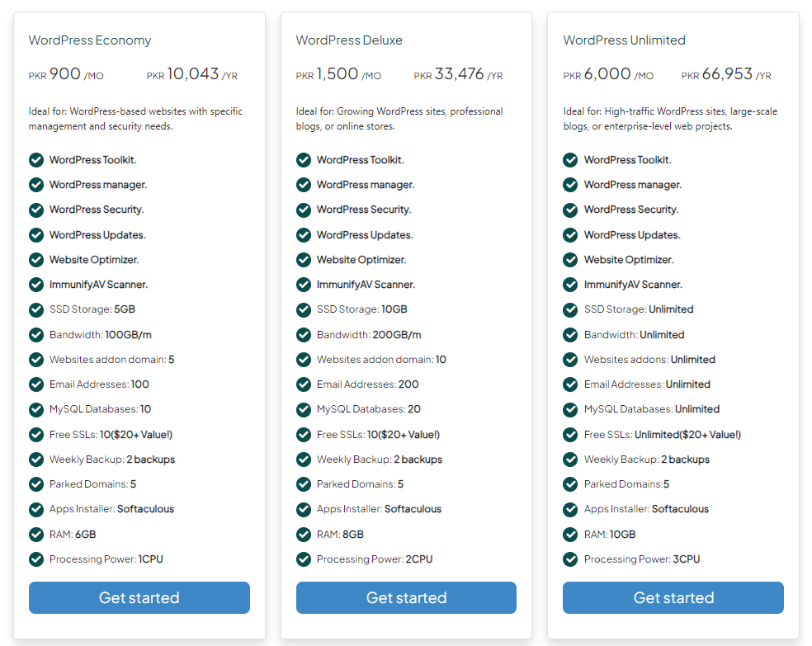Click the WordPress Deluxe heading
Viewport: 812px width, 646px height.
350,40
